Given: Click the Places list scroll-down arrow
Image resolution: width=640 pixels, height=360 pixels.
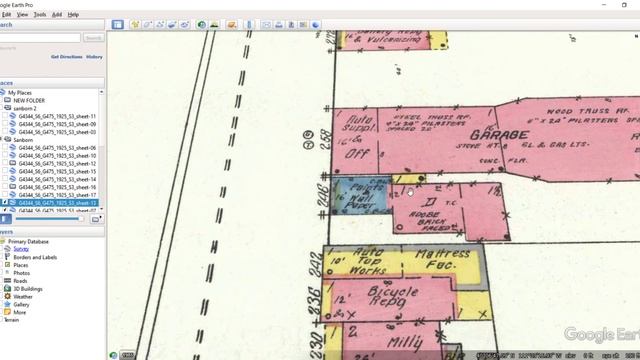Looking at the screenshot, I should tap(101, 209).
